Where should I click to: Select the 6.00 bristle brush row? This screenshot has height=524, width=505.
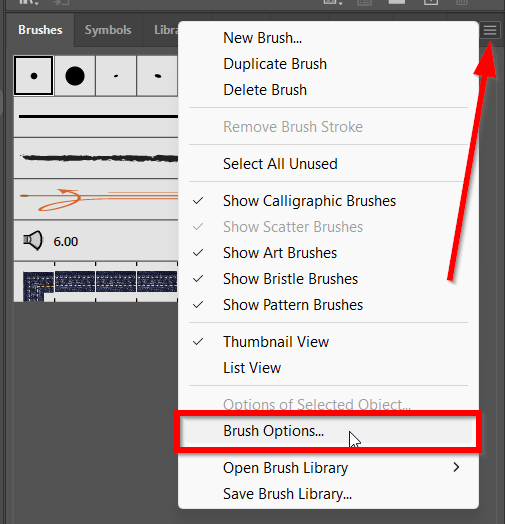tap(96, 241)
